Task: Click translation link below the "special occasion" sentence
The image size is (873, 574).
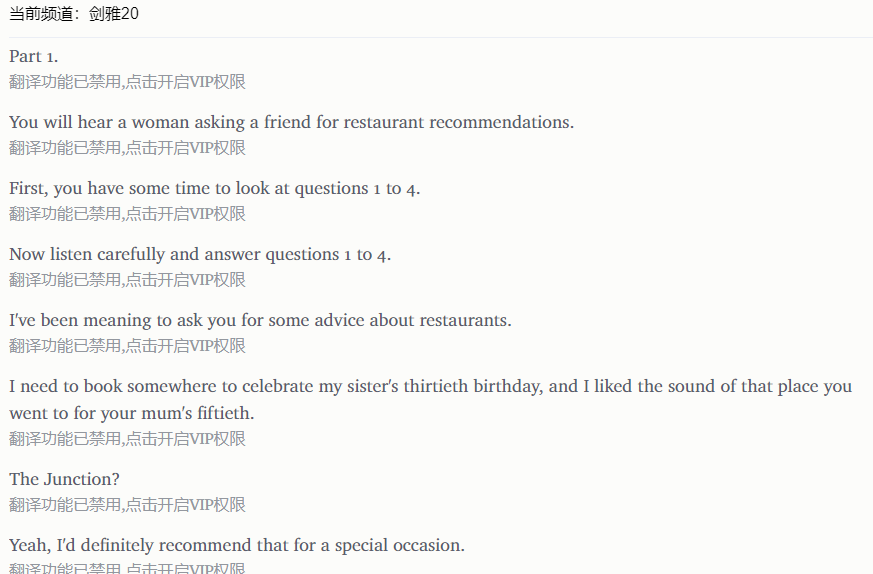Action: pyautogui.click(x=127, y=568)
